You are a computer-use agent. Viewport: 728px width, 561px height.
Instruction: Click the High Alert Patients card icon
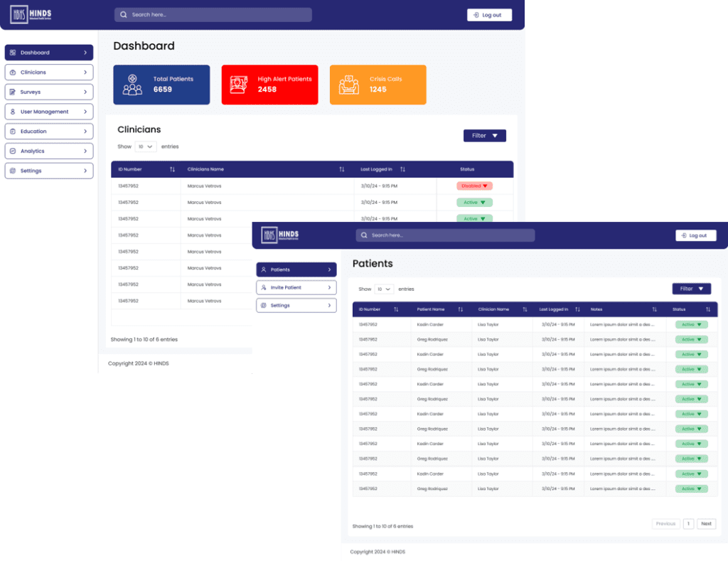point(240,85)
